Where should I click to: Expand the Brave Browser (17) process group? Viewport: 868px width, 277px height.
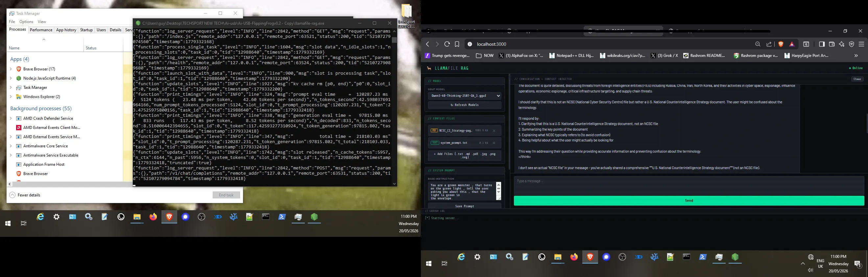[x=11, y=69]
